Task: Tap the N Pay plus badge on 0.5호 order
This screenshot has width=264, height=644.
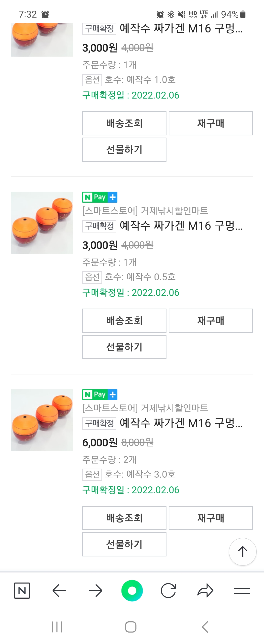Action: [x=100, y=197]
